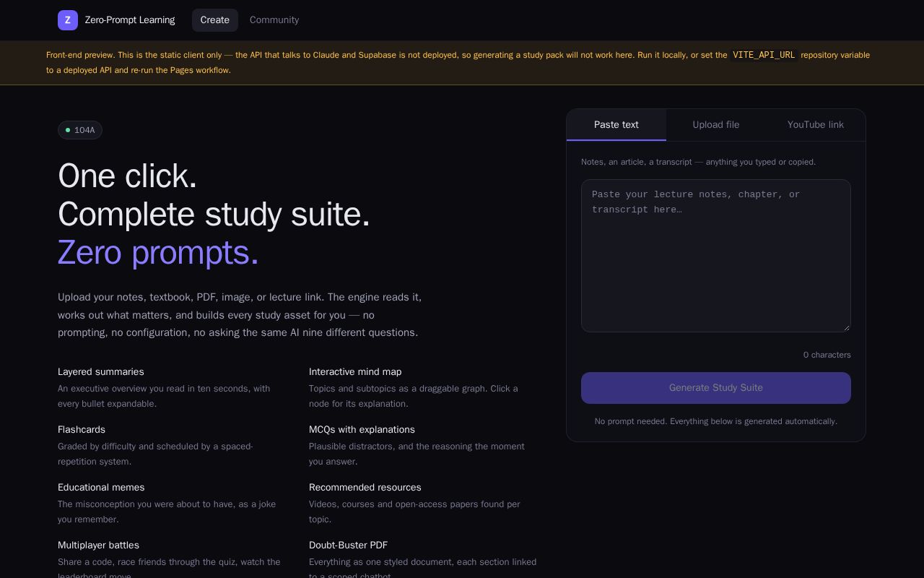This screenshot has height=578, width=924.
Task: Click the 'Flashcards' feature heading
Action: pos(82,430)
